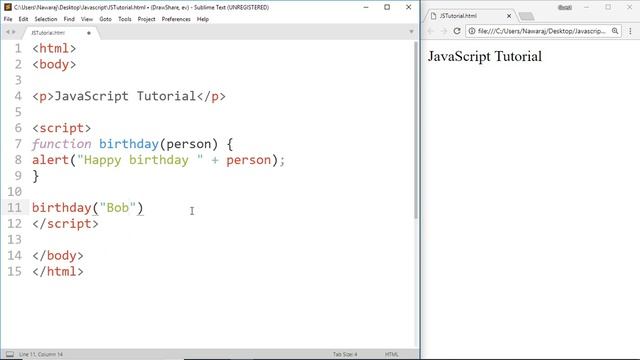Image resolution: width=640 pixels, height=360 pixels.
Task: Click the birthday function name on line 7
Action: pos(129,144)
